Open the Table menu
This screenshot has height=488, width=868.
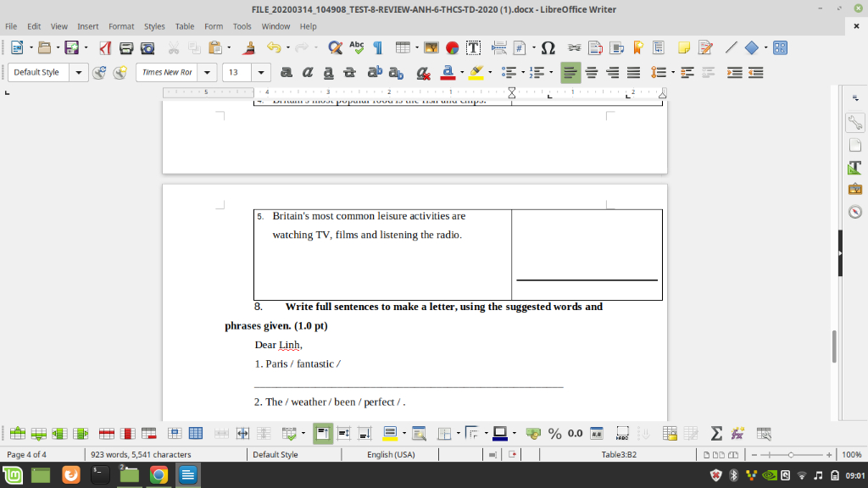[184, 26]
